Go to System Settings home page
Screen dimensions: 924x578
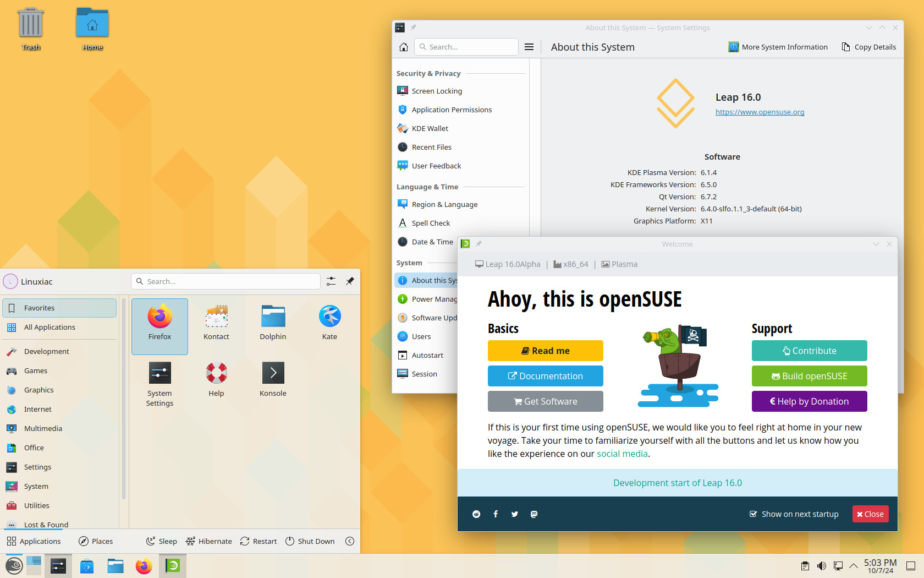[x=404, y=47]
